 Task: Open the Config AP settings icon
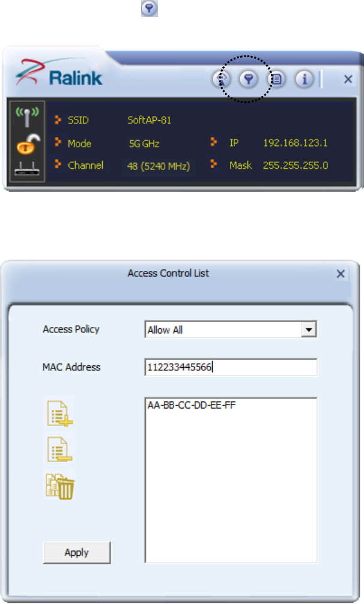(222, 79)
